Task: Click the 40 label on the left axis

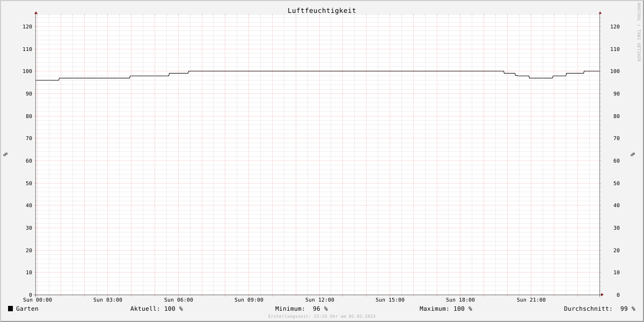Action: click(29, 206)
